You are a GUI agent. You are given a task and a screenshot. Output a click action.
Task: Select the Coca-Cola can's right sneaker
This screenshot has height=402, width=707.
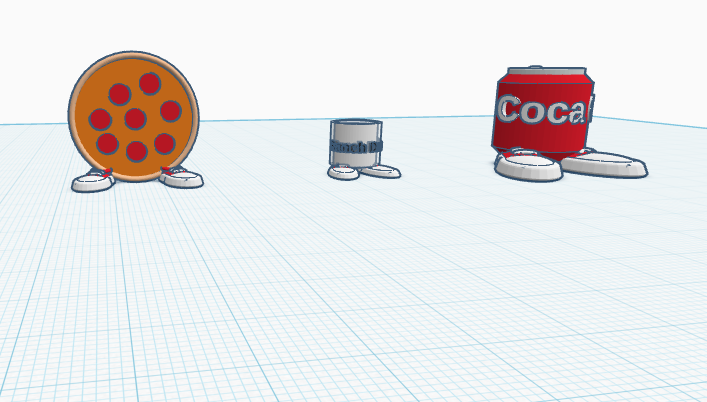[604, 164]
